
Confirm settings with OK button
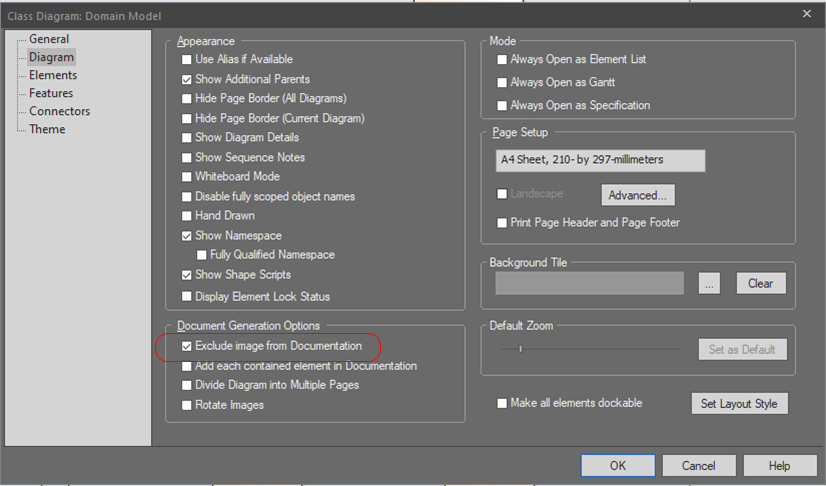[x=618, y=465]
